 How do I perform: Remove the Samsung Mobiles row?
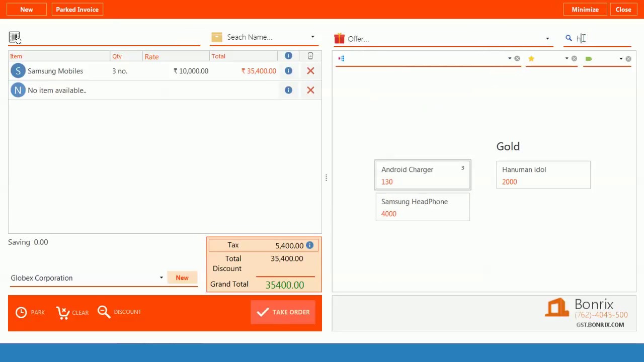tap(310, 71)
